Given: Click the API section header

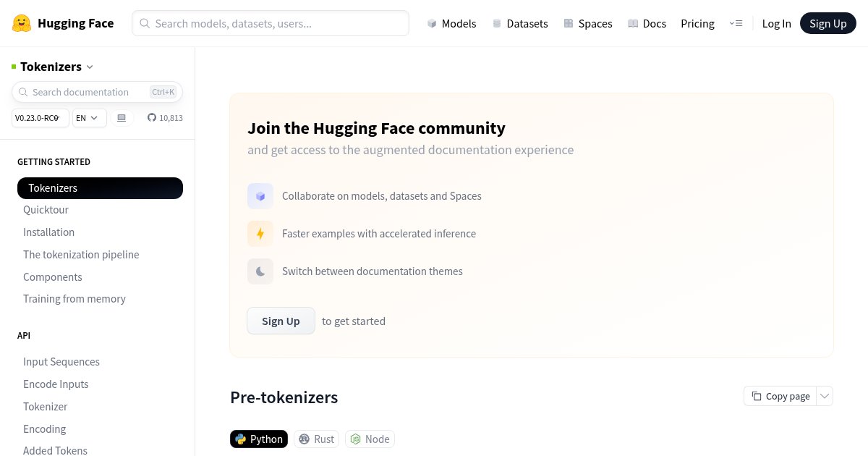Looking at the screenshot, I should tap(24, 336).
